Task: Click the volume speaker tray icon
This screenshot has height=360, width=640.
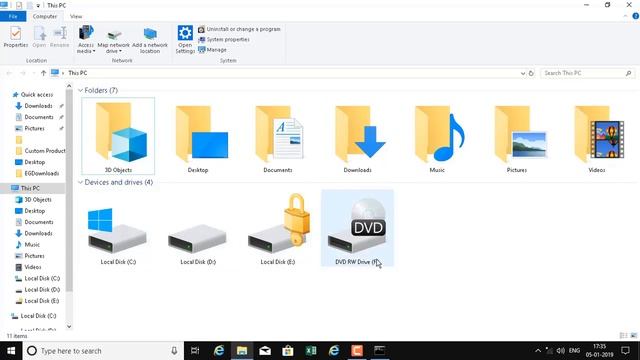Action: point(561,351)
